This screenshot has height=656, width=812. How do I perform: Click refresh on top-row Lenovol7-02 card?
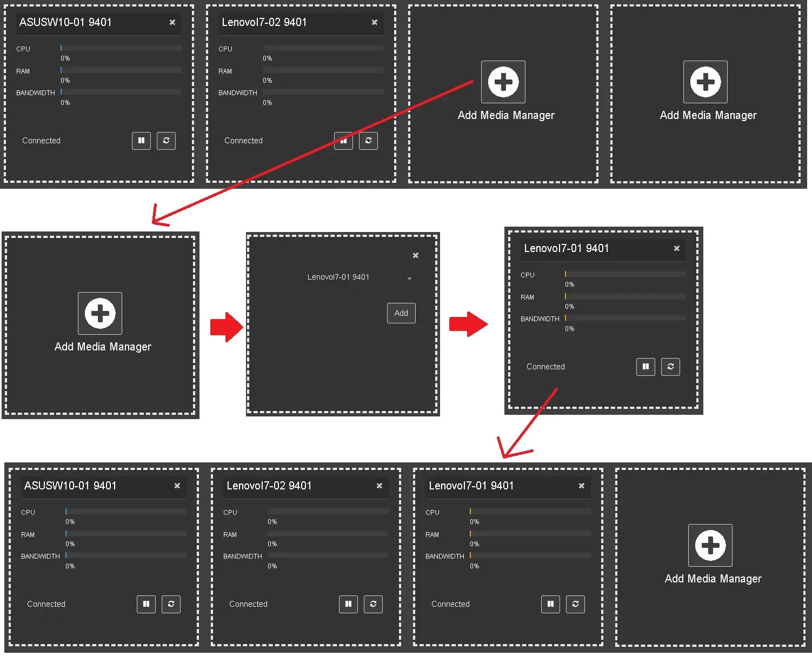pyautogui.click(x=368, y=141)
